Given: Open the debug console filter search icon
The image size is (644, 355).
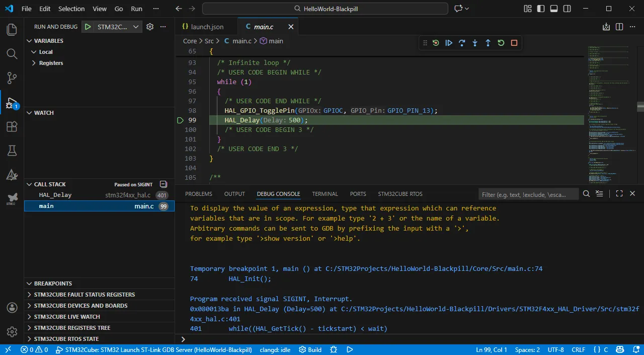Looking at the screenshot, I should tap(586, 194).
